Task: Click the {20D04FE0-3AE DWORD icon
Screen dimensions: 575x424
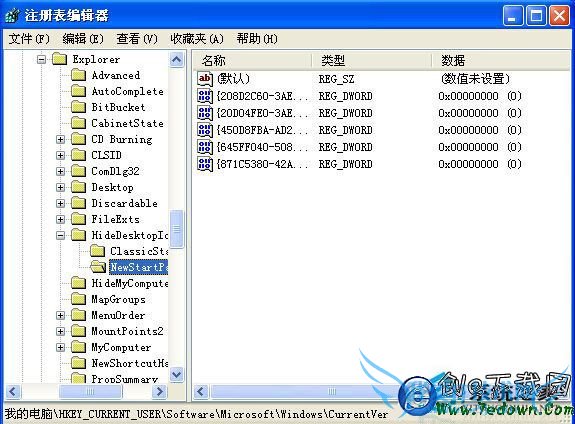Action: pos(205,113)
